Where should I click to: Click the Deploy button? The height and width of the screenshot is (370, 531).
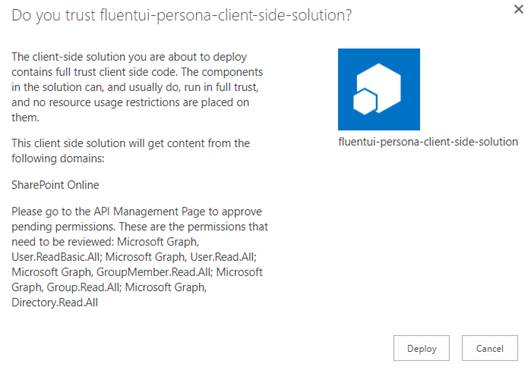(x=421, y=348)
